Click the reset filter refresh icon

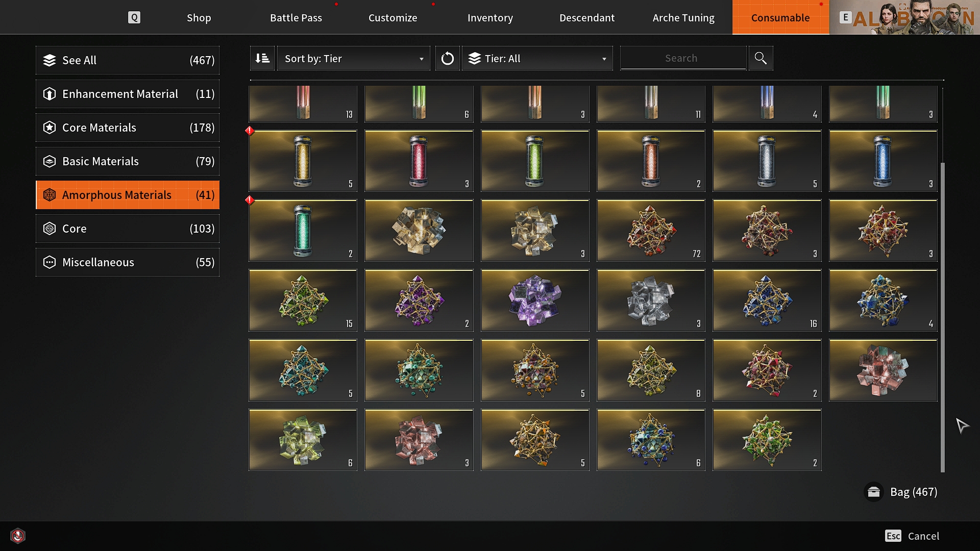(x=447, y=58)
